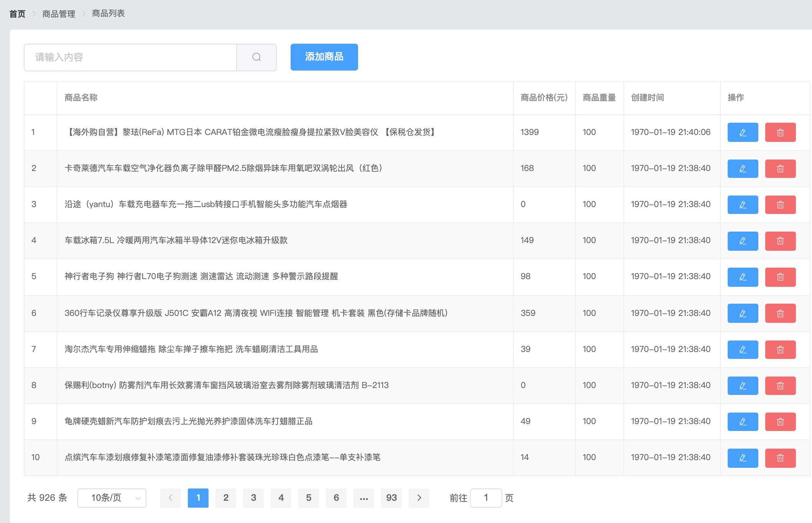Click the trash icon in row 10
812x523 pixels.
780,457
